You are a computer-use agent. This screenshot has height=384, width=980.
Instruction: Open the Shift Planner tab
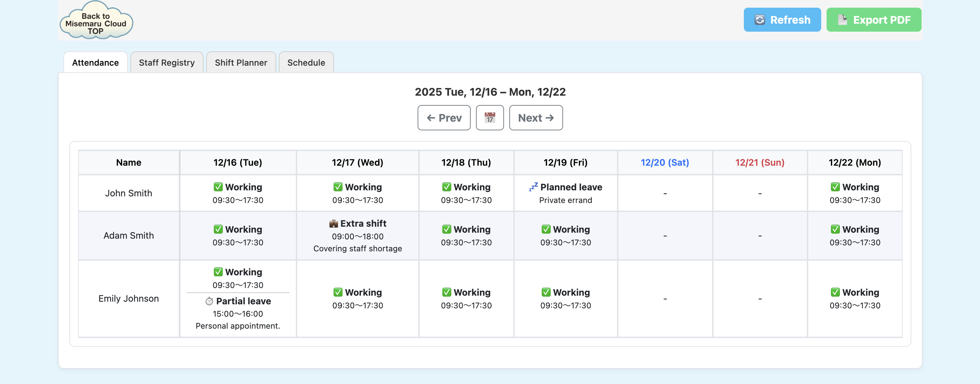[241, 63]
